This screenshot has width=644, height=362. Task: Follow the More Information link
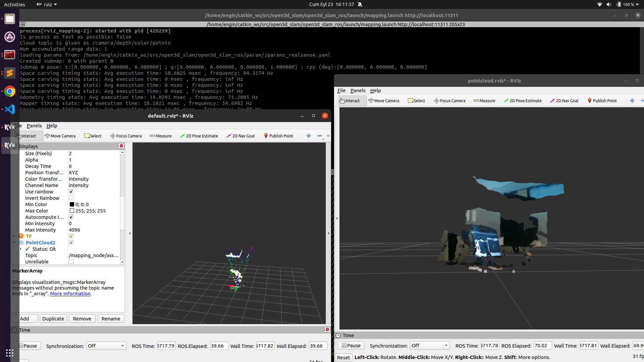pos(69,293)
